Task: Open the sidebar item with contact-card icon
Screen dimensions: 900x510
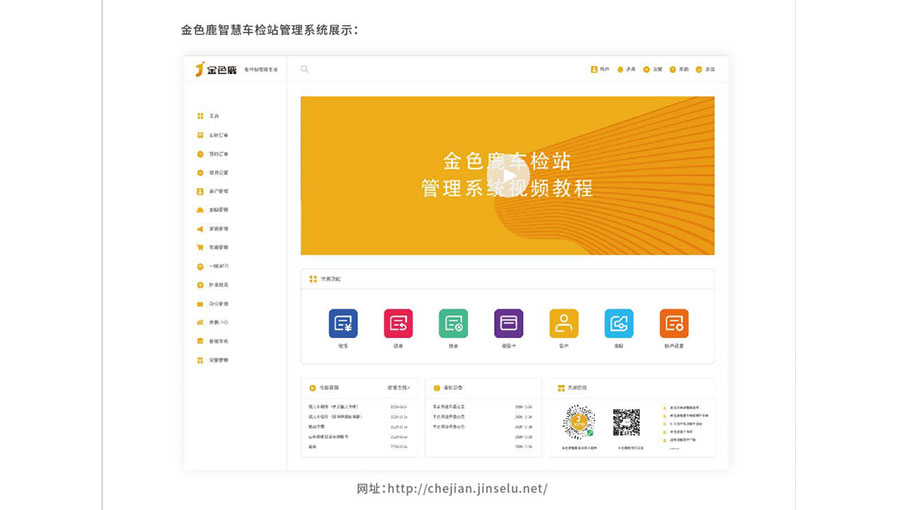Action: pos(212,191)
